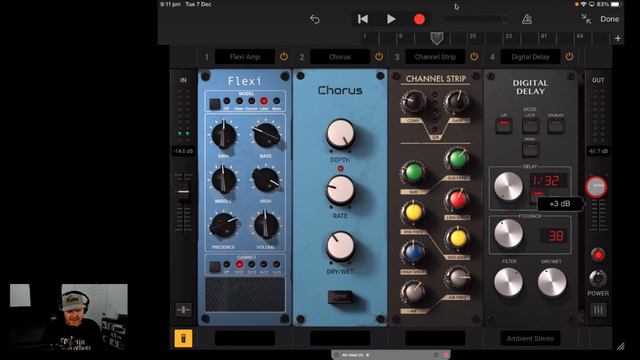Click the gray Air knob

point(413,292)
